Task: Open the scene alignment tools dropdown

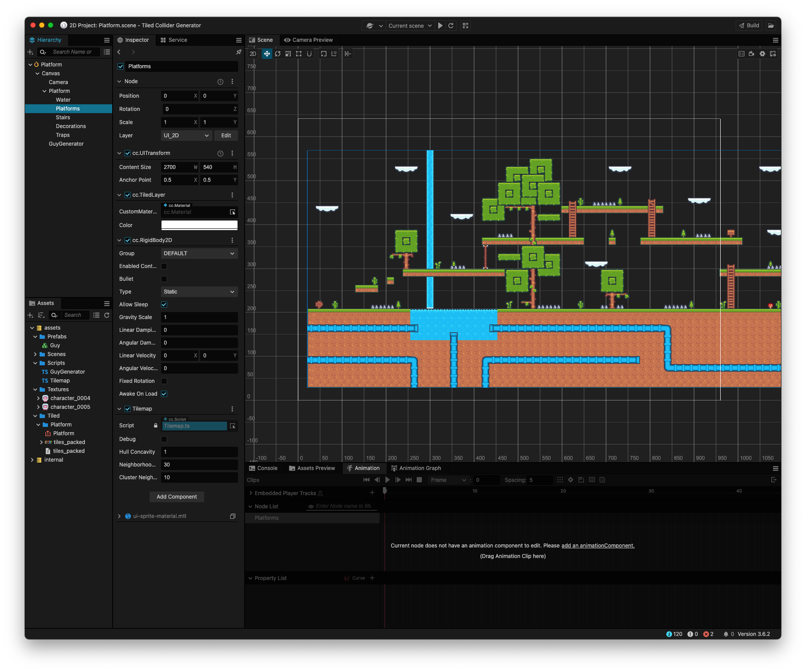Action: [x=348, y=54]
